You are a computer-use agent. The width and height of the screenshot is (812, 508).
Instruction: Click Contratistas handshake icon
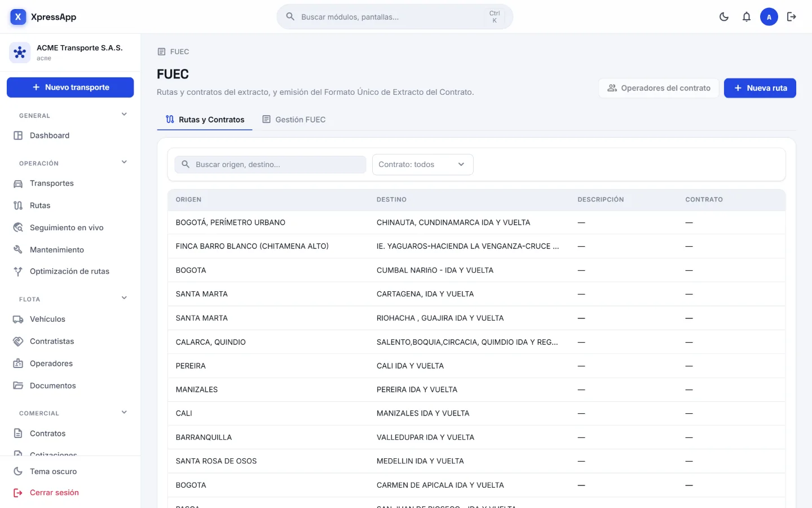[x=18, y=341]
